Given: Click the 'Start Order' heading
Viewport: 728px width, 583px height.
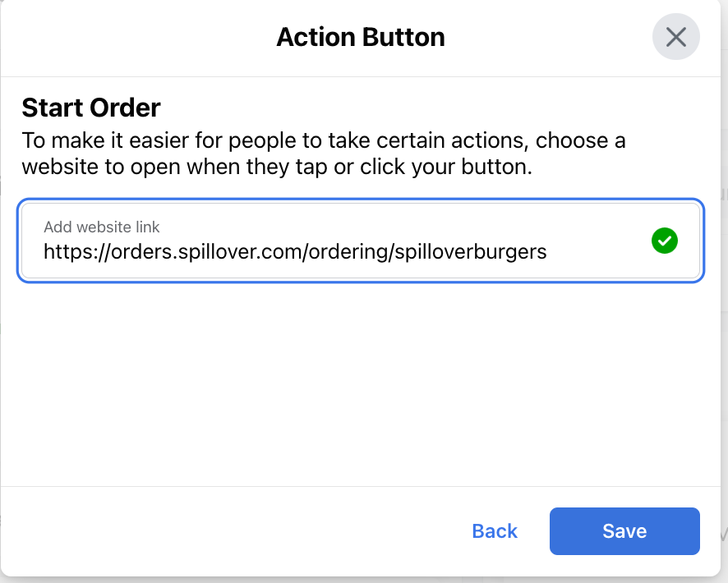Looking at the screenshot, I should point(91,108).
